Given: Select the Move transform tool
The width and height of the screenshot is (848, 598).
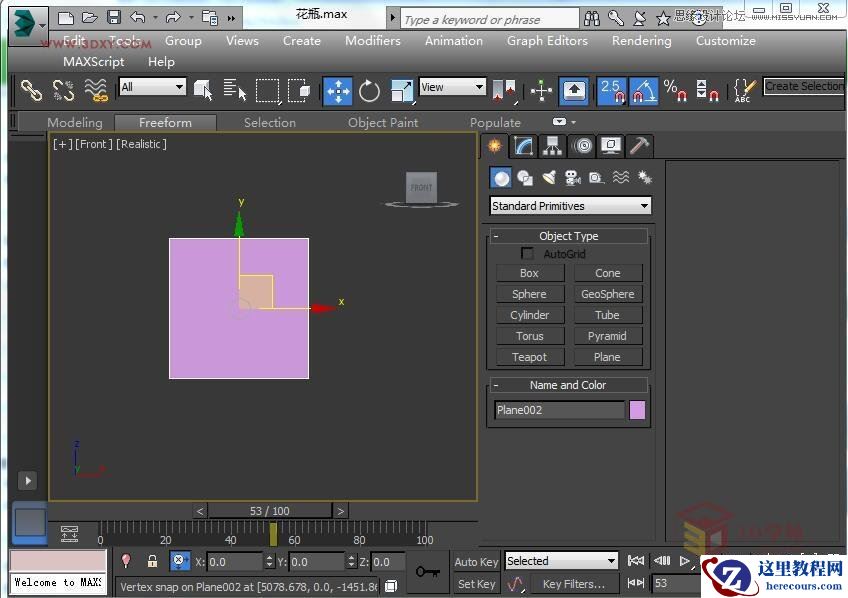Looking at the screenshot, I should (x=338, y=91).
